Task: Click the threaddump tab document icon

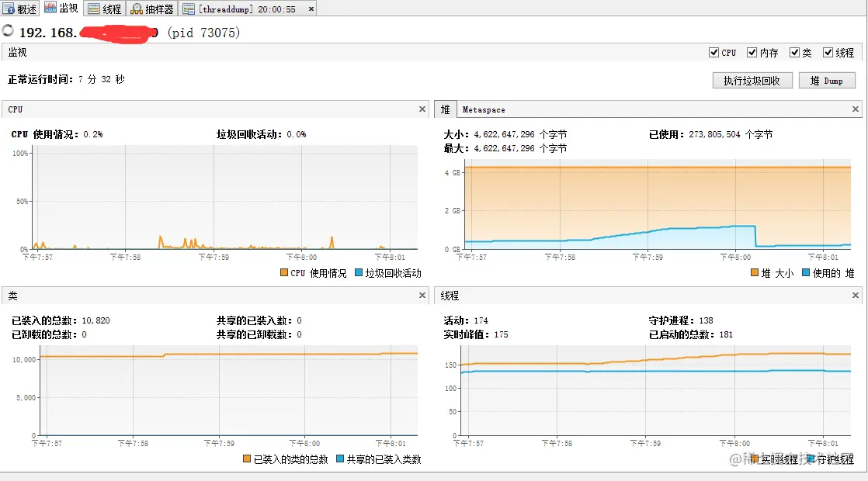Action: 188,9
